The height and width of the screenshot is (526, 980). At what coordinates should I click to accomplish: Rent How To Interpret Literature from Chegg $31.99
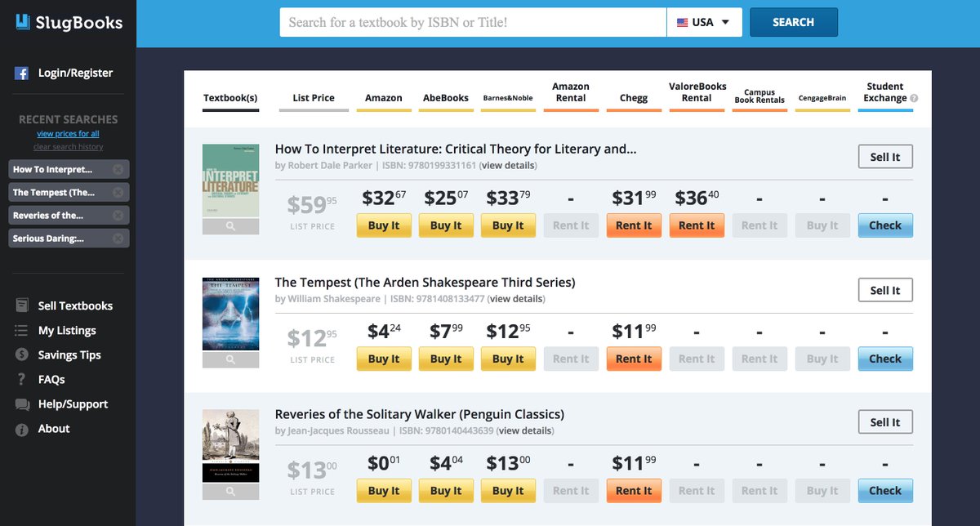(x=634, y=225)
